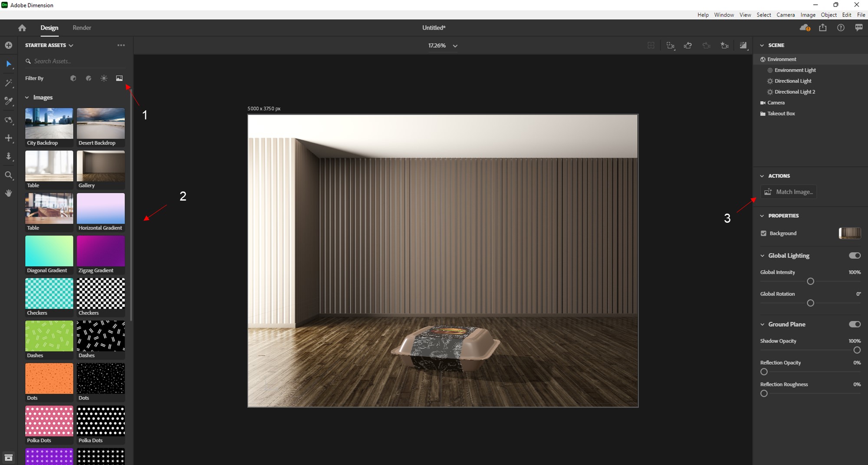
Task: Open the Starter Assets dropdown
Action: tap(49, 45)
